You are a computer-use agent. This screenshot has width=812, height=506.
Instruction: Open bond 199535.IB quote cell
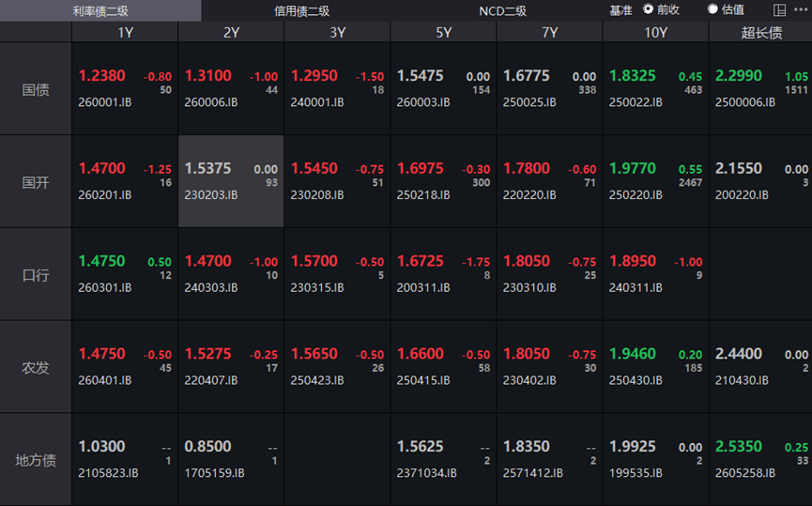pyautogui.click(x=655, y=460)
